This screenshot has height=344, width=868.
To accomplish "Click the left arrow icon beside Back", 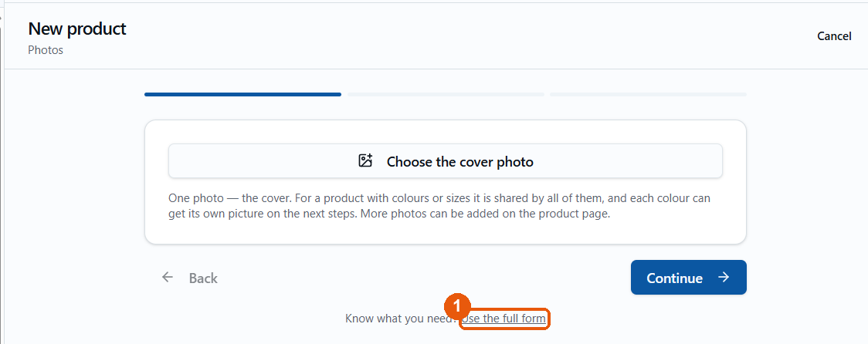I will click(167, 277).
